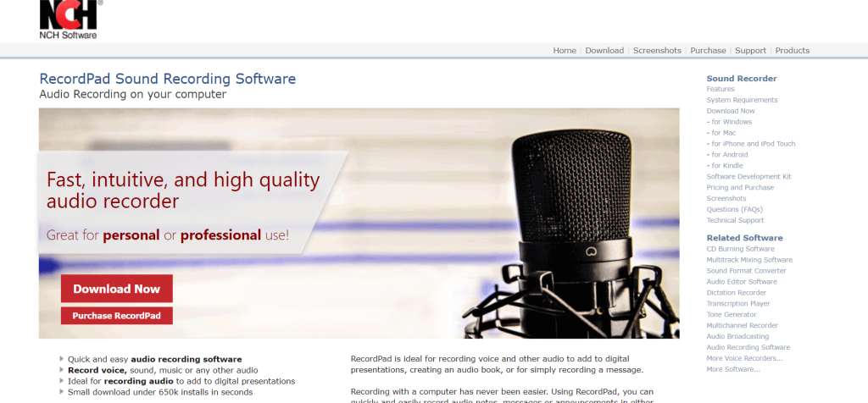Choose the download for Windows link
The image size is (868, 403).
[x=729, y=122]
